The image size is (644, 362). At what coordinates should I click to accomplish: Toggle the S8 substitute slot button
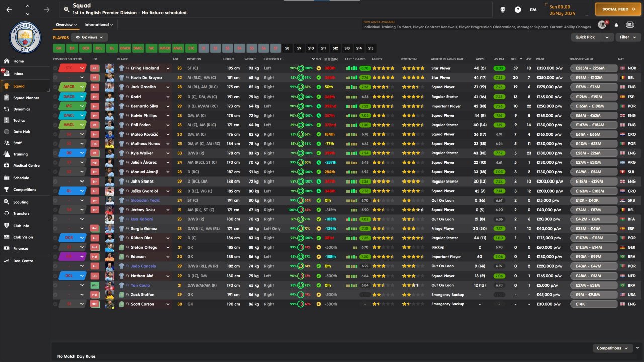click(x=287, y=48)
